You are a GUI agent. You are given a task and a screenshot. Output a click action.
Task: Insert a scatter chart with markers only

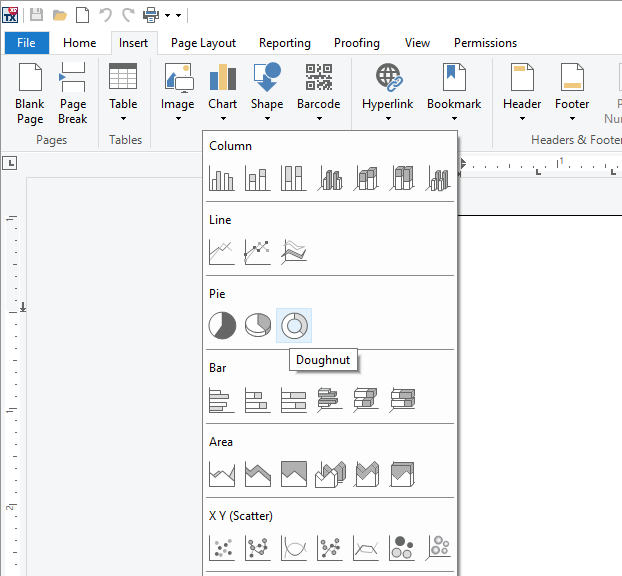coord(222,547)
